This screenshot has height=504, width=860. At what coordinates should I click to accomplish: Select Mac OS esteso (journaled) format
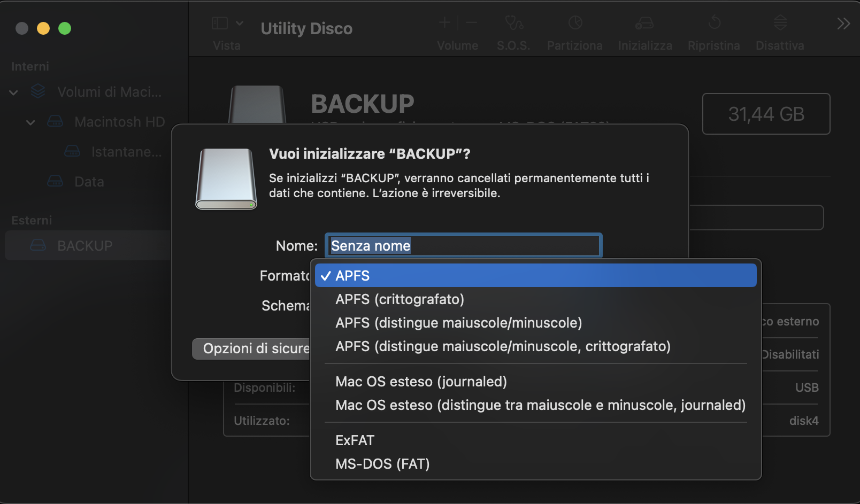click(x=423, y=381)
